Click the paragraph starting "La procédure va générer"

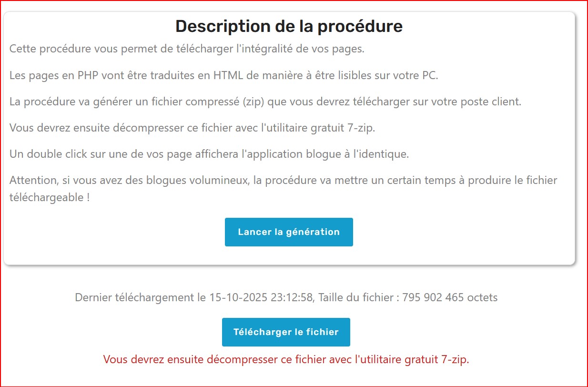(x=265, y=102)
